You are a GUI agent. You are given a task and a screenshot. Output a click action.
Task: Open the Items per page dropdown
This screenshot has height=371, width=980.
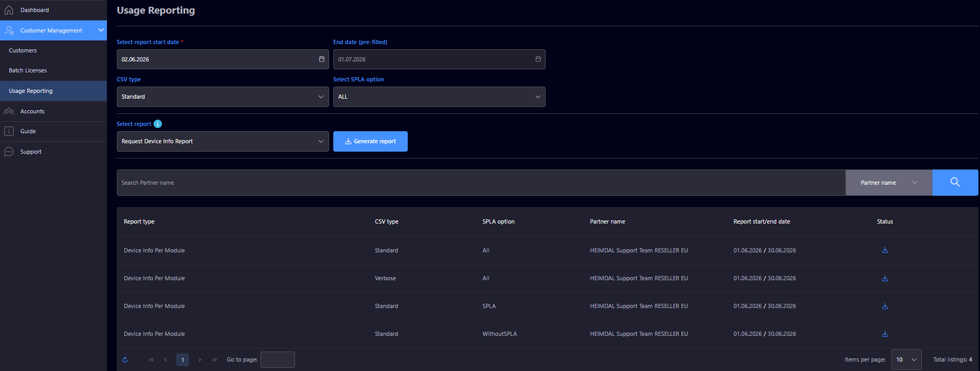click(906, 359)
